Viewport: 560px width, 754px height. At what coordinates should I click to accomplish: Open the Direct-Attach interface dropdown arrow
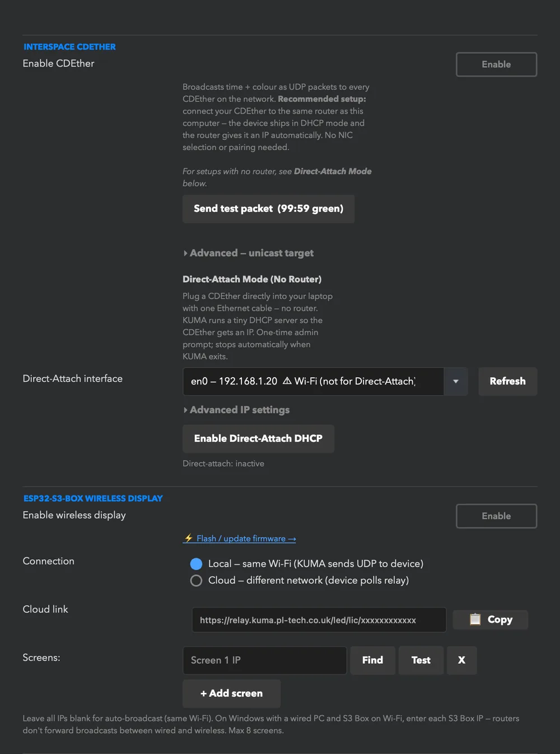tap(456, 382)
